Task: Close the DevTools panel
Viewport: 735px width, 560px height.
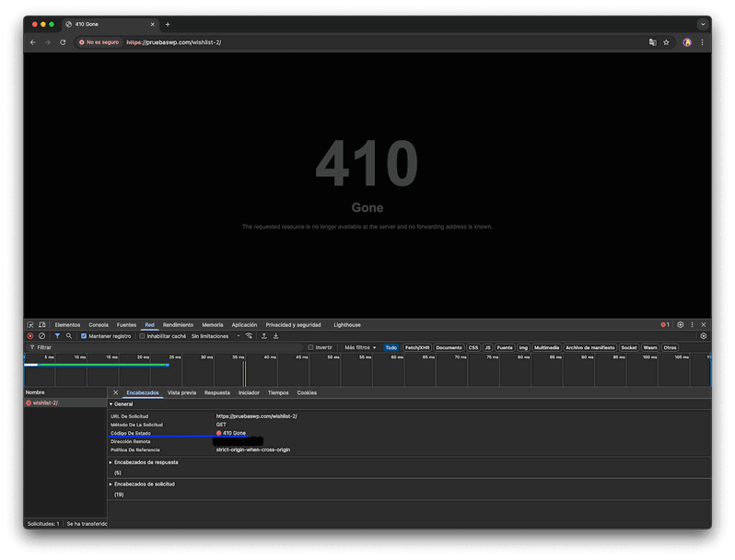Action: pyautogui.click(x=704, y=325)
